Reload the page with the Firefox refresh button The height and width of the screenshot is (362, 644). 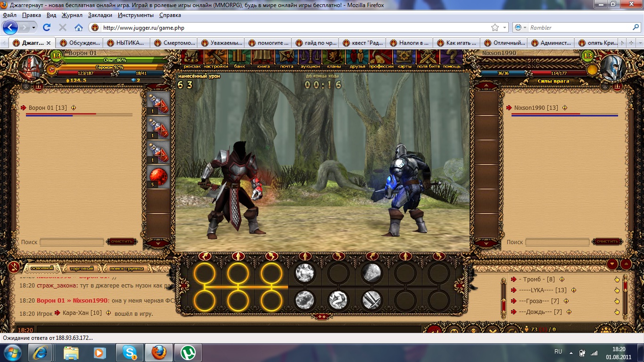[x=47, y=27]
